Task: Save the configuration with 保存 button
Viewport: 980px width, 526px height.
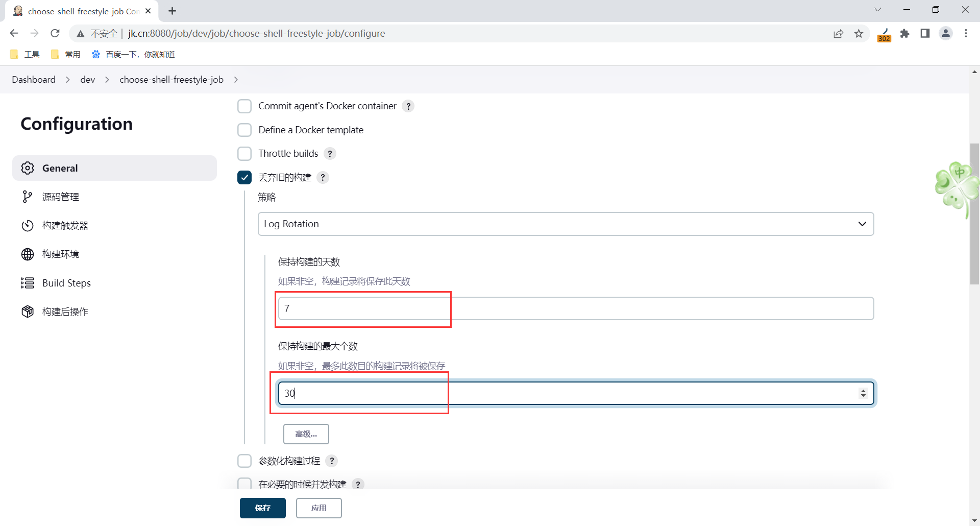Action: (263, 508)
